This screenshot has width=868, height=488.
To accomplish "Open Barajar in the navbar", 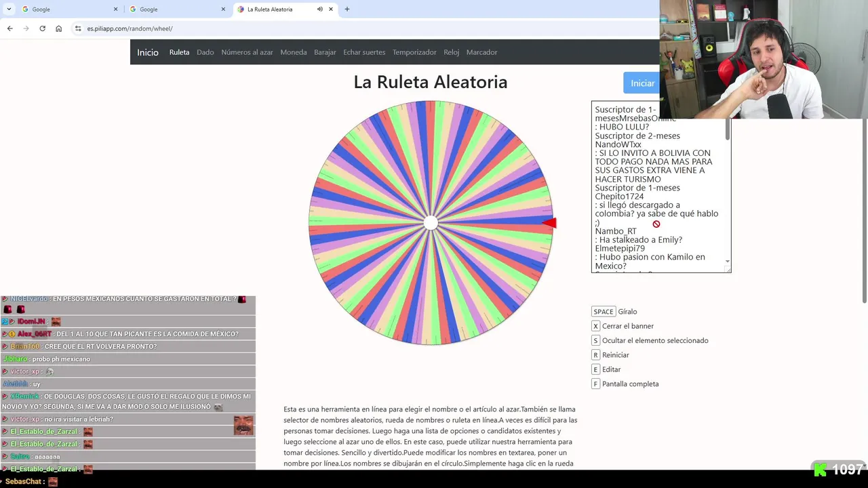I will pos(325,52).
